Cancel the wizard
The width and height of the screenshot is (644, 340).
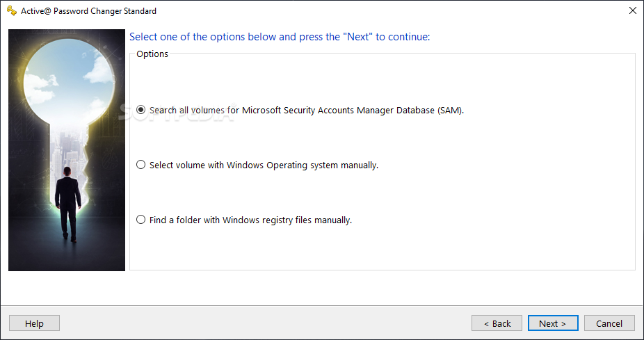tap(609, 323)
